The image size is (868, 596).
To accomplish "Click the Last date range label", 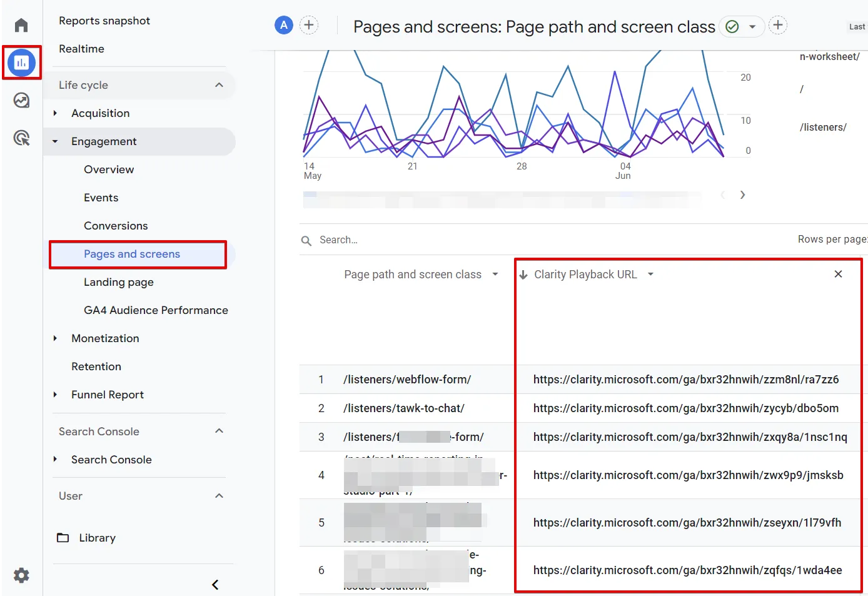I will (857, 27).
